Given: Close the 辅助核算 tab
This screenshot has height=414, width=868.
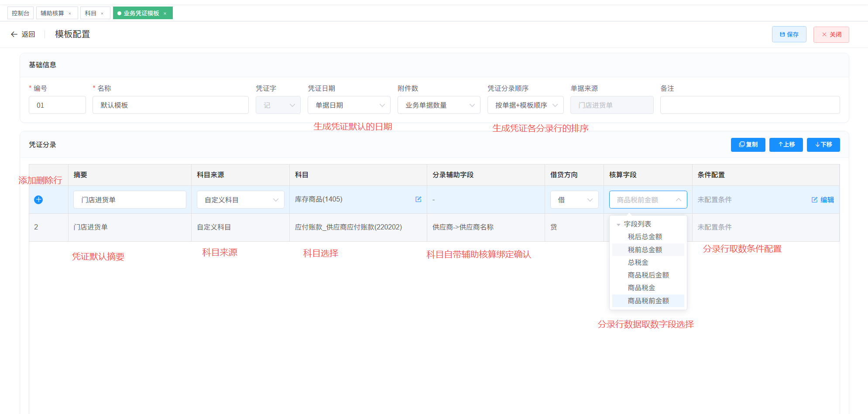Looking at the screenshot, I should [x=70, y=14].
